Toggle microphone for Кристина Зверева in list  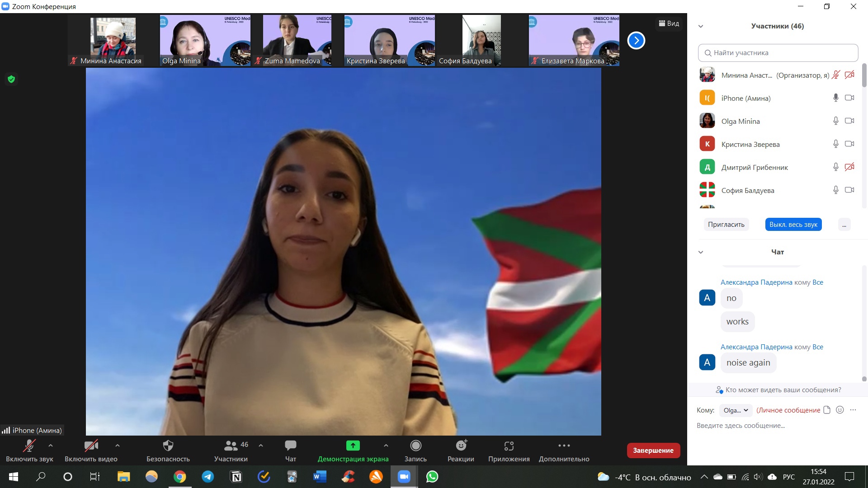836,144
